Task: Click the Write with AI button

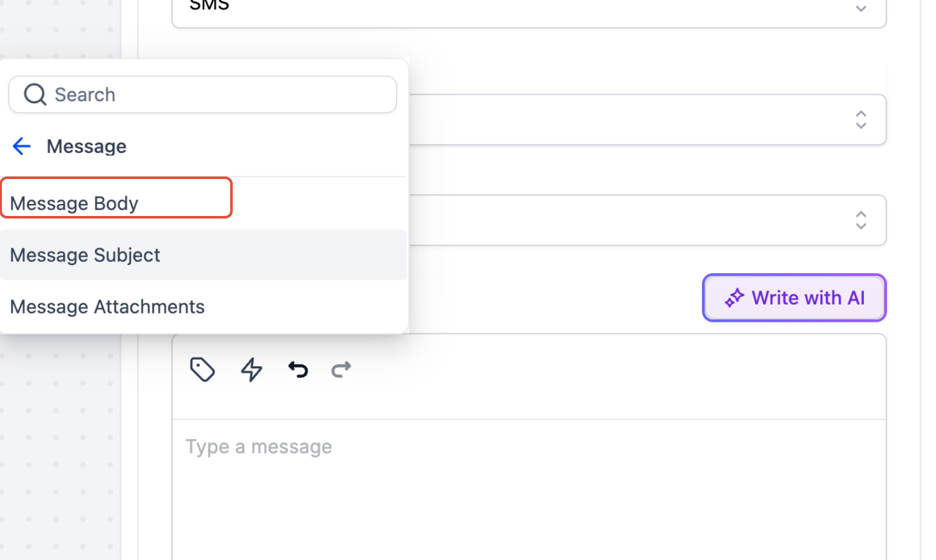Action: pos(794,298)
